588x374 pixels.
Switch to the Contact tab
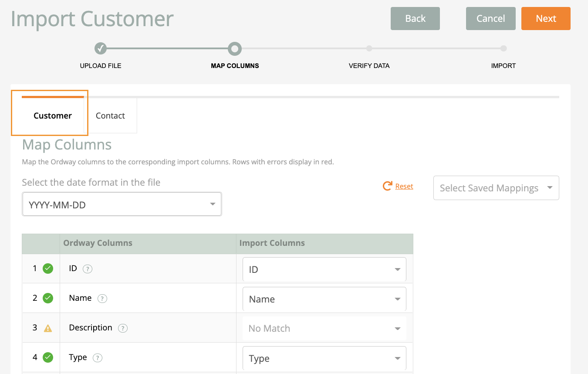[x=110, y=116]
